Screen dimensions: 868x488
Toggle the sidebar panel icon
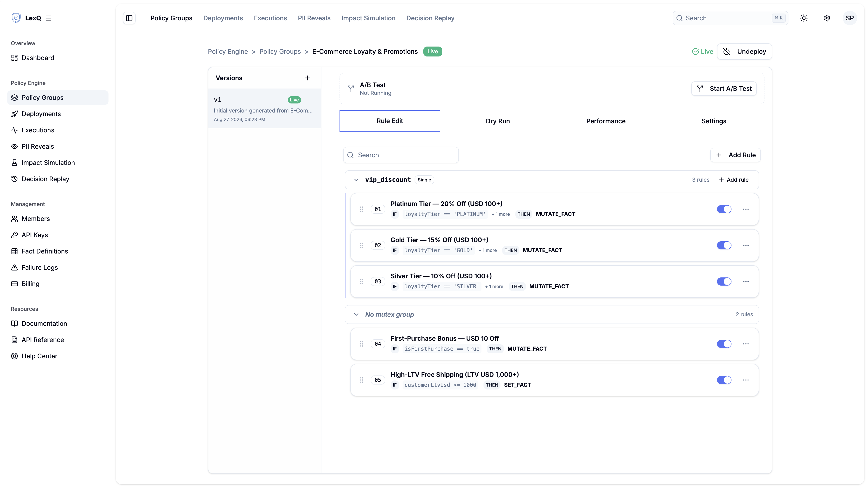(129, 18)
